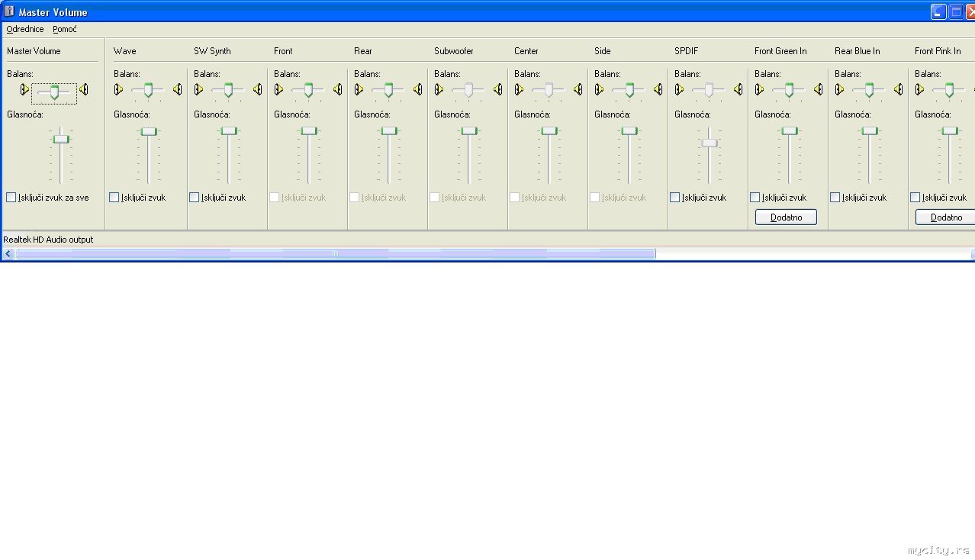Open the Pomoć menu

pos(65,29)
